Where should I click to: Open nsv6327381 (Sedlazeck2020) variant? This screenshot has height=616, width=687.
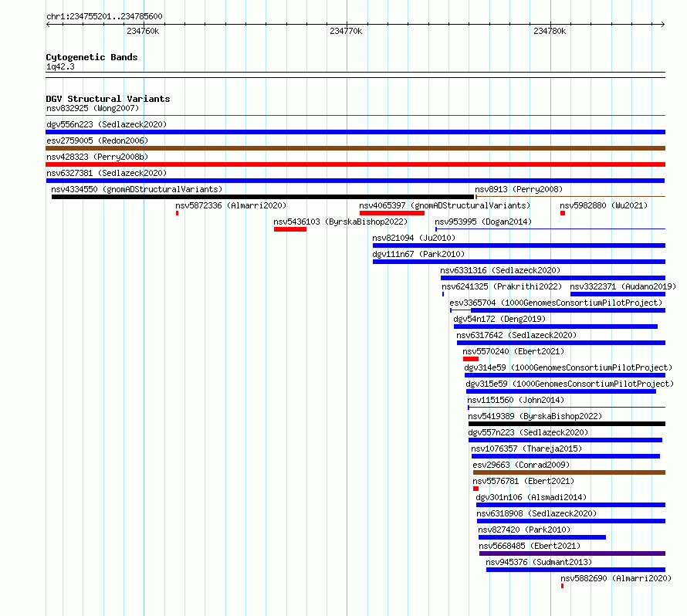point(107,173)
